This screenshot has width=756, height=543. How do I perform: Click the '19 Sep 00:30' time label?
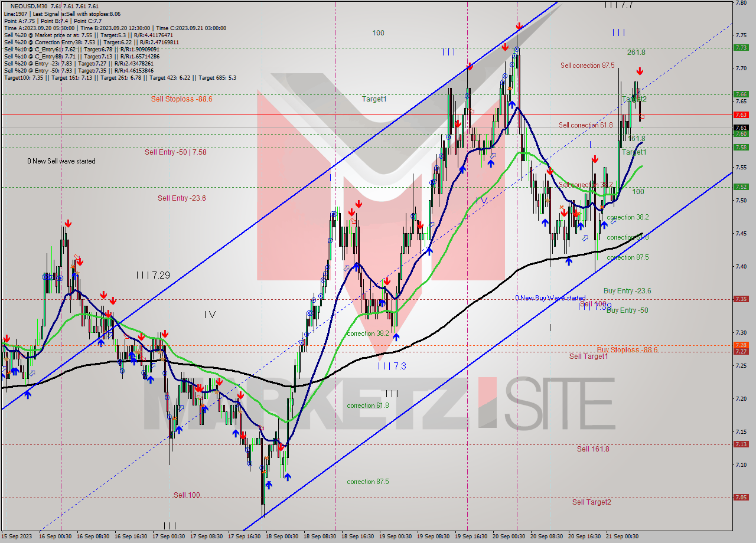point(395,537)
